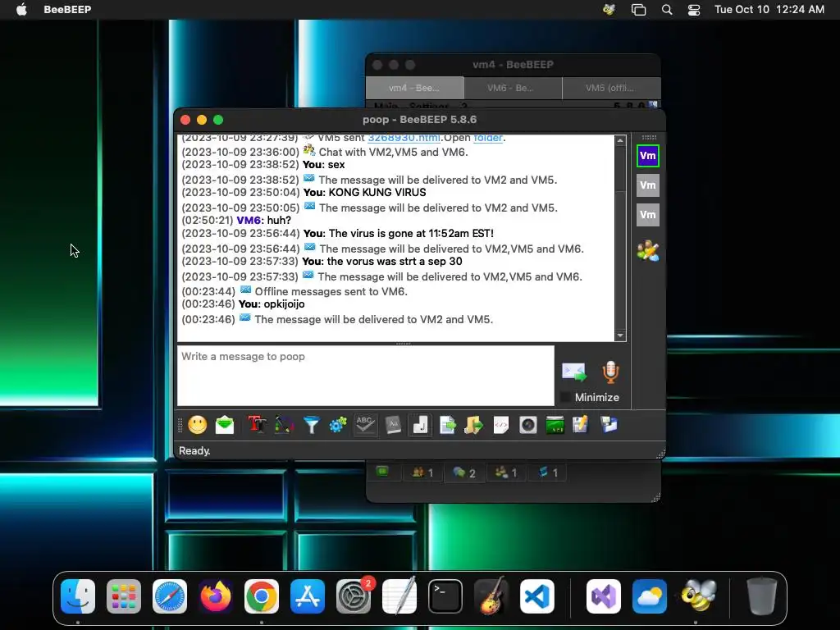The image size is (840, 630).
Task: Change font via the red T icon
Action: click(x=257, y=426)
